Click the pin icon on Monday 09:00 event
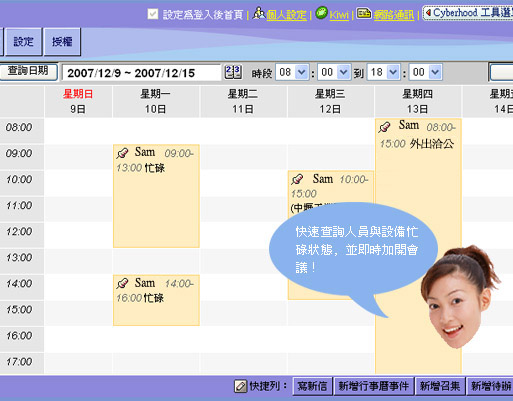The image size is (513, 401). (x=122, y=153)
